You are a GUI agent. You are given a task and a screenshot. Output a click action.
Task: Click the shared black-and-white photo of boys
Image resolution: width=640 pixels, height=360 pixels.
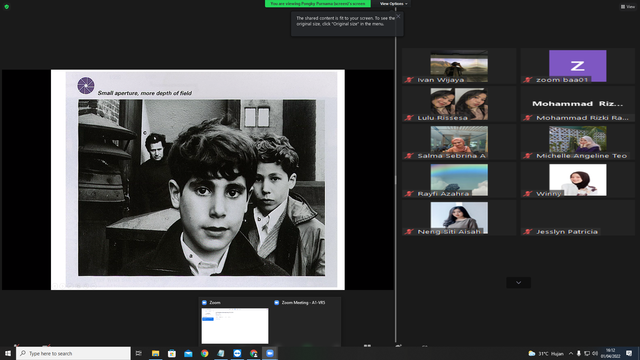tap(202, 188)
